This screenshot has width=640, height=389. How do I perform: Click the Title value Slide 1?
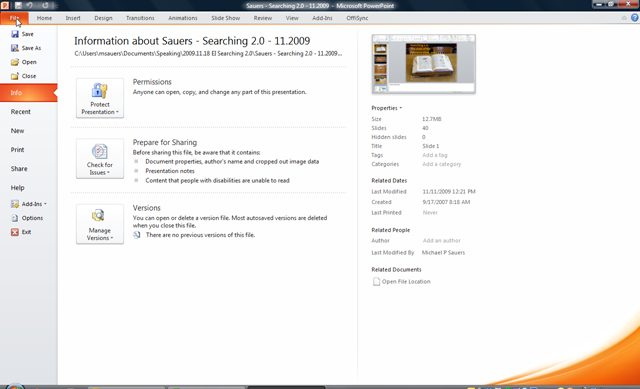[x=431, y=146]
